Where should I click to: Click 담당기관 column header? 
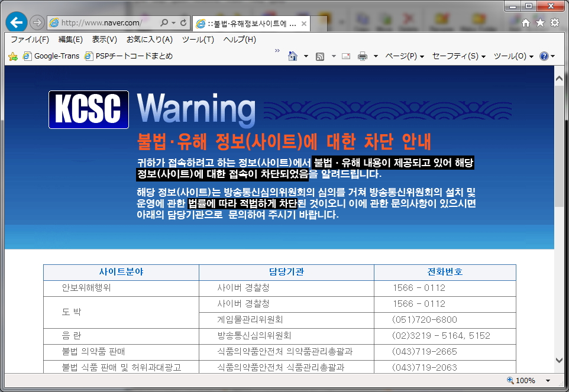[286, 272]
